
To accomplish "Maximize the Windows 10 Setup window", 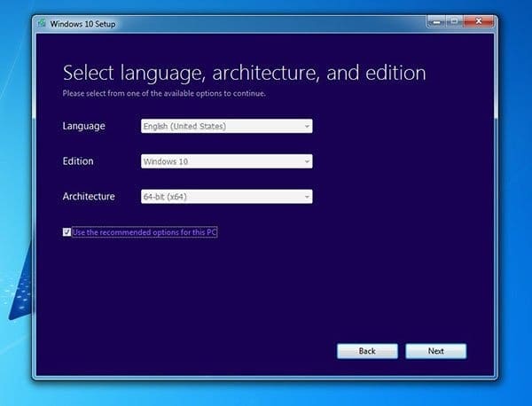I will click(x=455, y=21).
